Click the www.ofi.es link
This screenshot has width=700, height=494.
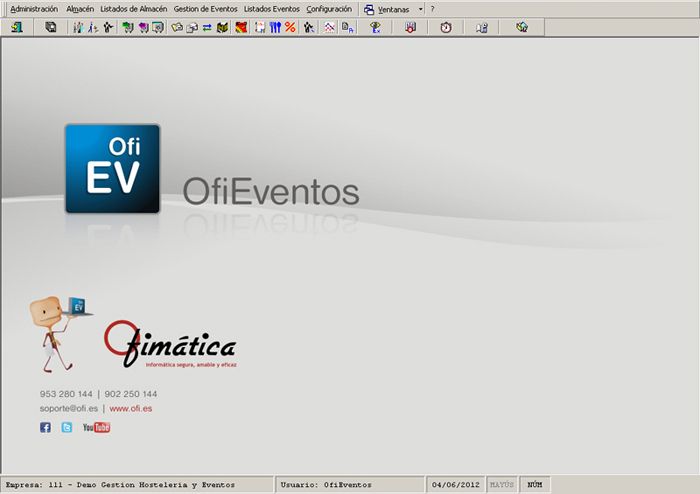coord(131,408)
